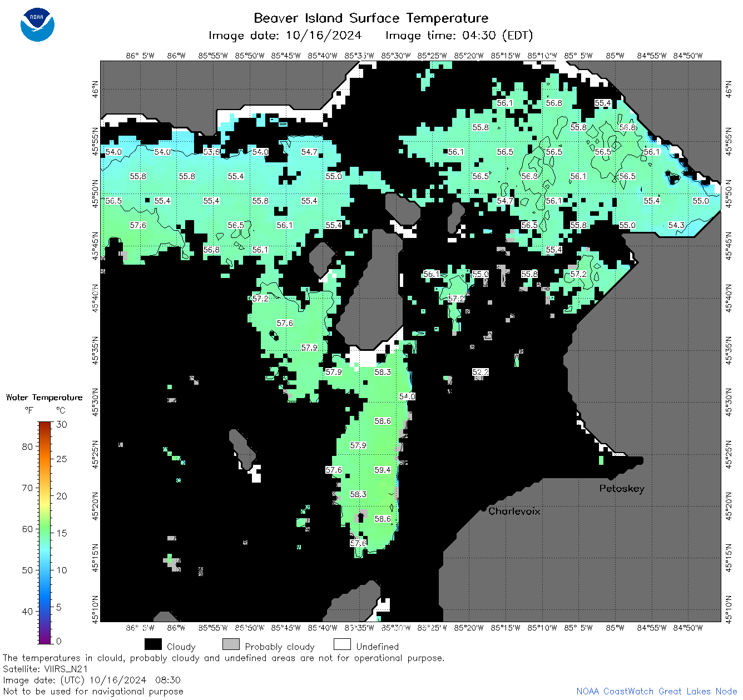Click the Image time 04:30 (EDT) text
This screenshot has height=700, width=743.
tap(459, 36)
